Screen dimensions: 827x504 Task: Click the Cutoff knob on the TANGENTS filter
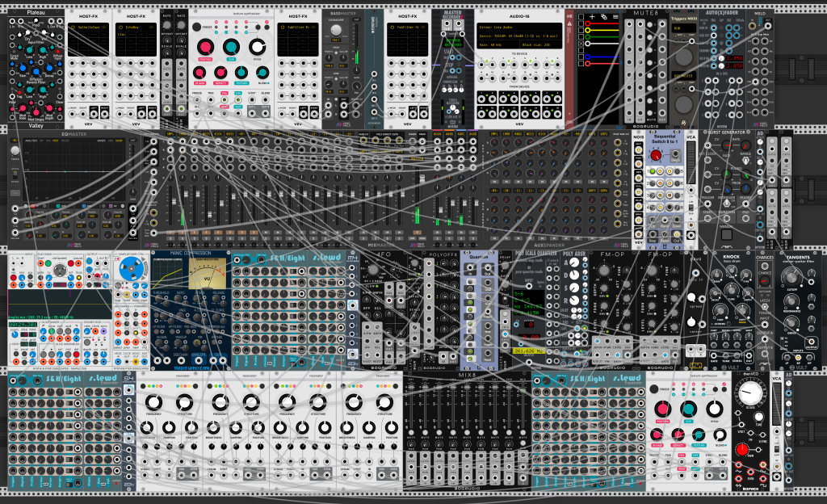[x=791, y=276]
